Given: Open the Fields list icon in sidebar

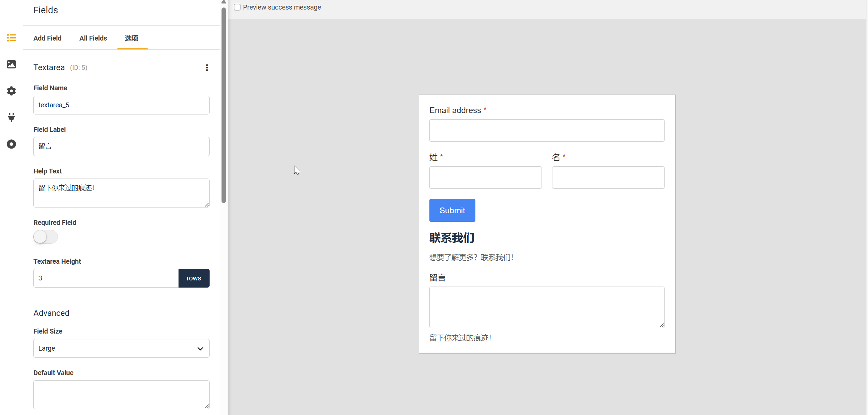Looking at the screenshot, I should point(11,38).
